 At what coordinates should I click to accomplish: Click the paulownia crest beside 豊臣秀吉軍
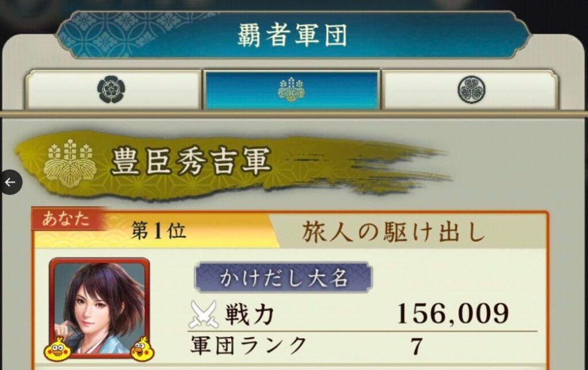point(69,163)
